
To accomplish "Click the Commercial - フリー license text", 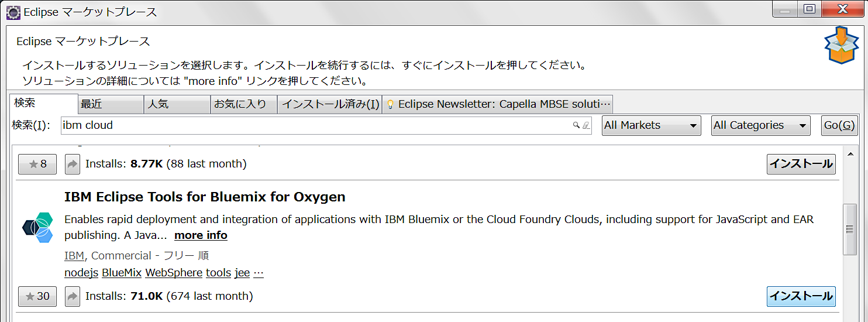I will 150,256.
